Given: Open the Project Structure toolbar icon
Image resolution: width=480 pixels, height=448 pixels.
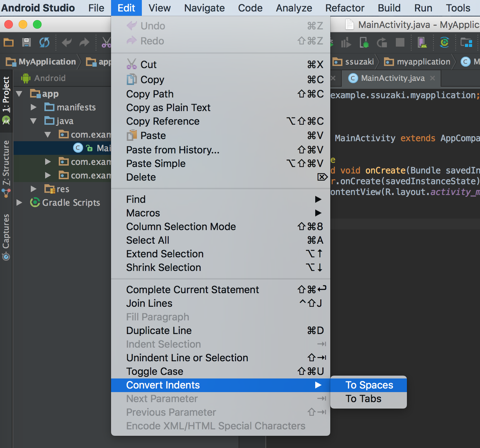Looking at the screenshot, I should point(466,43).
